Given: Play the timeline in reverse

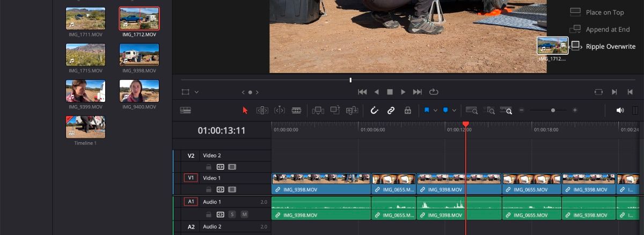Looking at the screenshot, I should point(377,92).
